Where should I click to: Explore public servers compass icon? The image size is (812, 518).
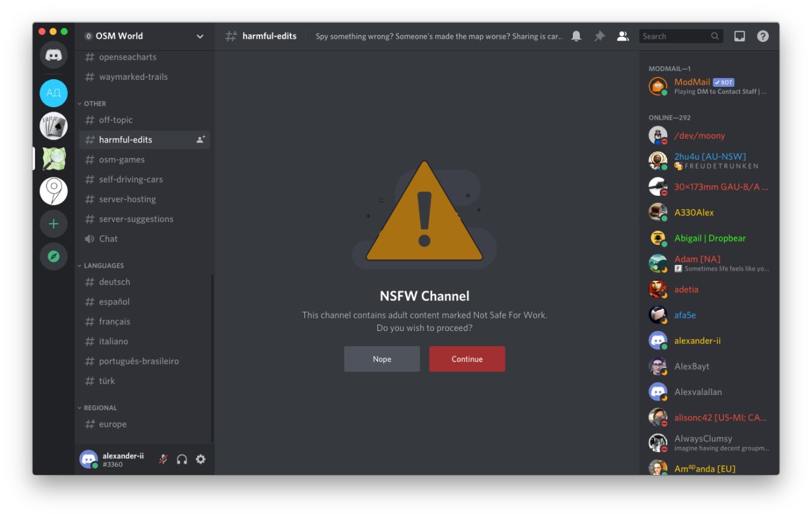pyautogui.click(x=54, y=256)
